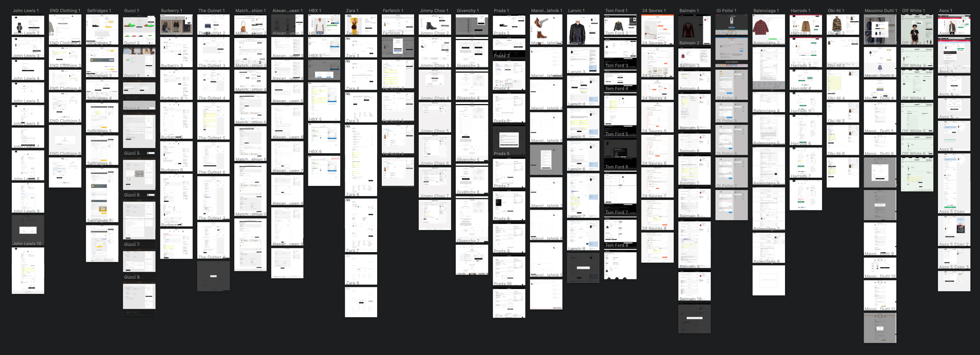The width and height of the screenshot is (980, 355).
Task: Click the 'Tom Ford 8' artboard label
Action: pyautogui.click(x=616, y=245)
